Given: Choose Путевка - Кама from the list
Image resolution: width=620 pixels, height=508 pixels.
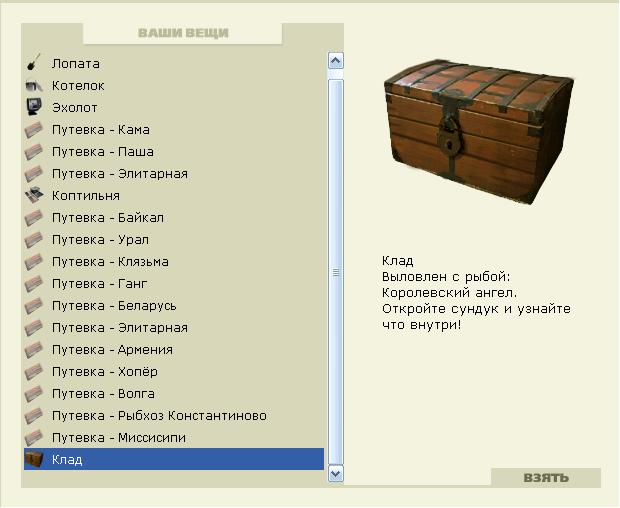Looking at the screenshot, I should click(x=174, y=130).
